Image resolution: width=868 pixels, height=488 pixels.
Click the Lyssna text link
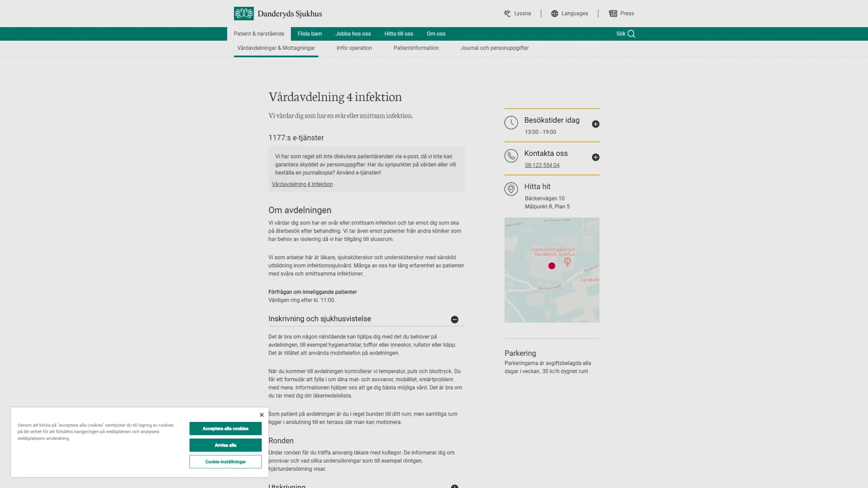(x=523, y=14)
